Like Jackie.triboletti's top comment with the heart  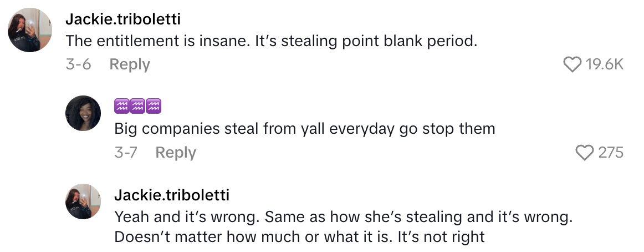click(x=573, y=65)
